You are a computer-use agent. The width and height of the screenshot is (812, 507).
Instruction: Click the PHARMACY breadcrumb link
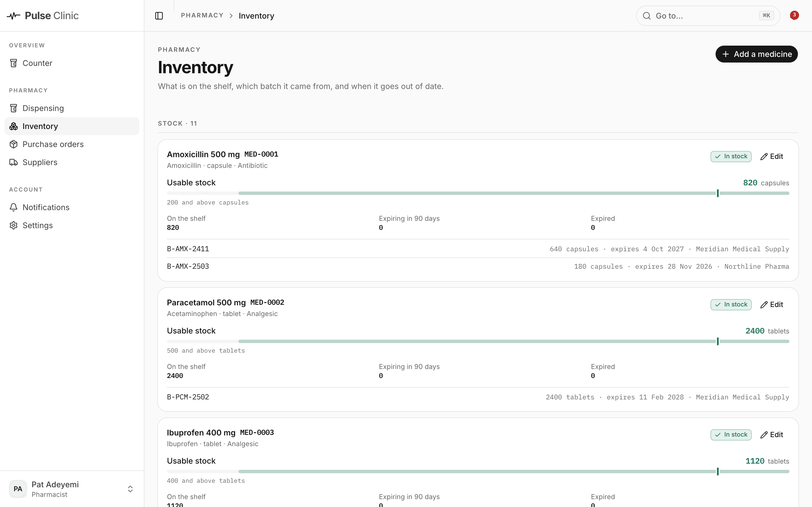pos(202,15)
